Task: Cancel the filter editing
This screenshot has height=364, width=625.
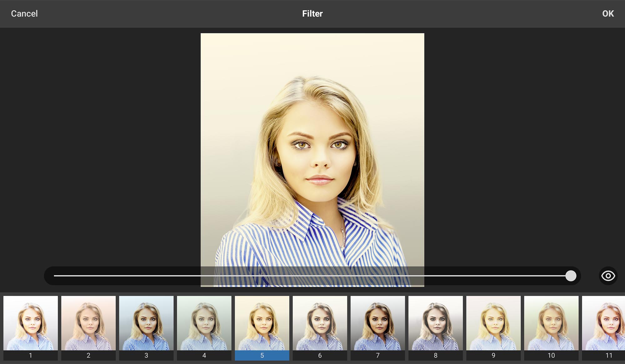Action: pyautogui.click(x=24, y=14)
